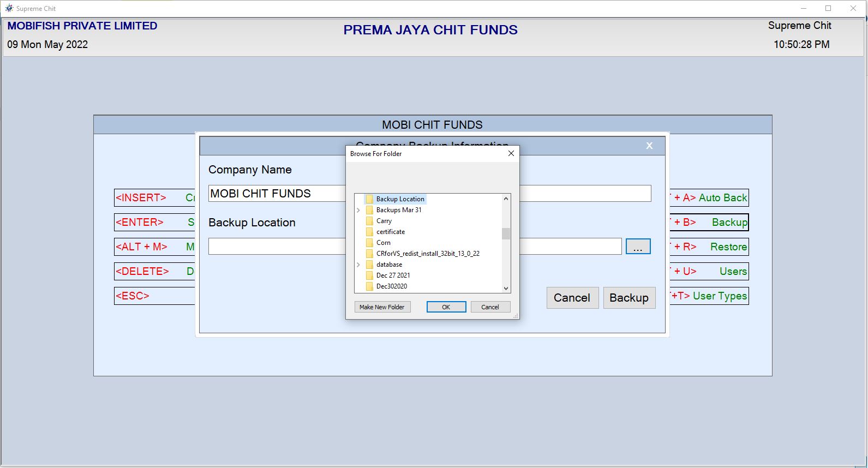Expand the database folder tree item

point(358,265)
